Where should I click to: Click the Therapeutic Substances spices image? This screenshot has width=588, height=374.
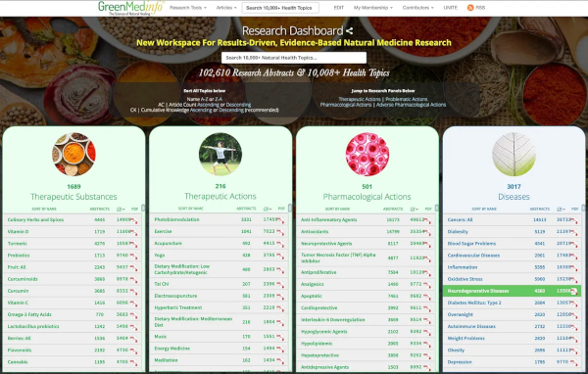click(x=73, y=154)
